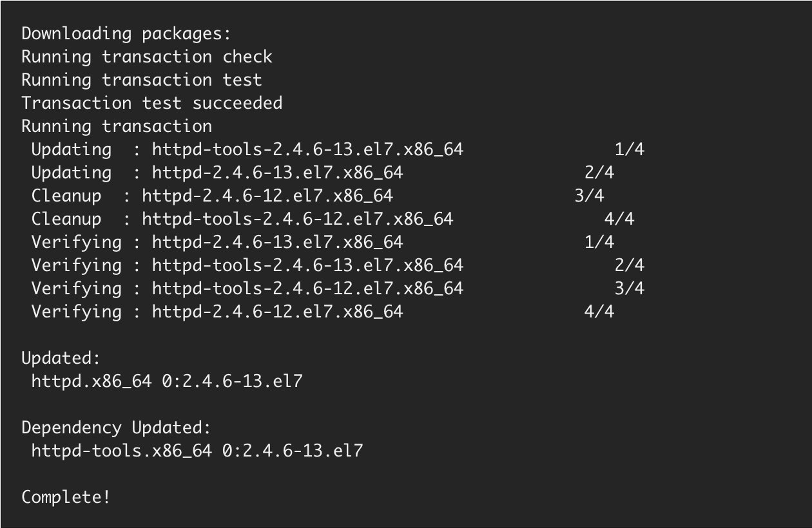
Task: Click the "Running transaction test" line
Action: [142, 80]
